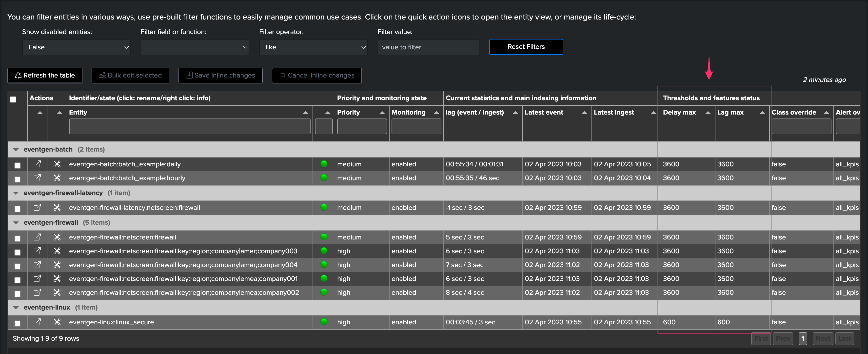Click the wrench icon for eventgen-linux:linux_secure
This screenshot has height=354, width=868.
tap(57, 322)
